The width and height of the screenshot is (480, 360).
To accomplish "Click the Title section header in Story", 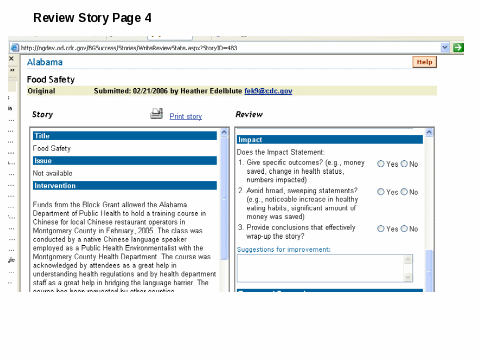I will pyautogui.click(x=125, y=136).
